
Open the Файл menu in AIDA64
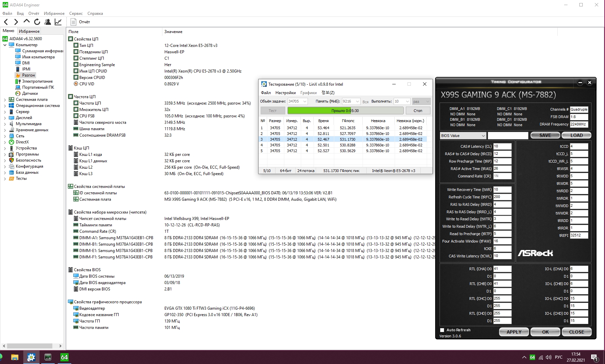7,13
